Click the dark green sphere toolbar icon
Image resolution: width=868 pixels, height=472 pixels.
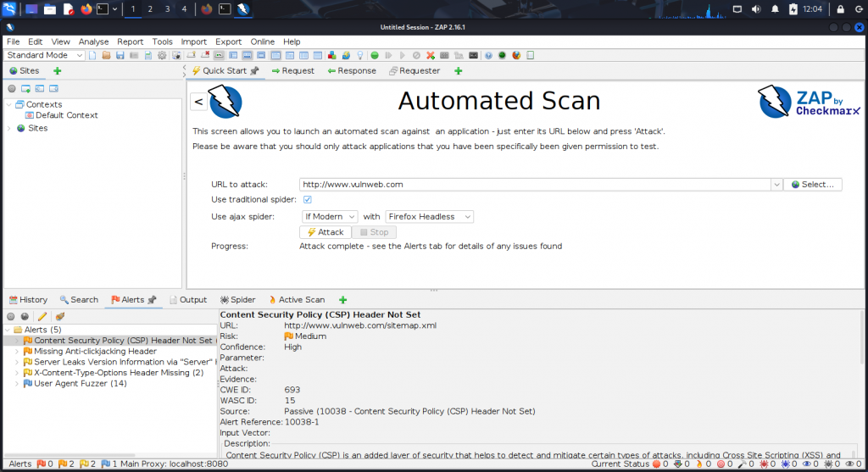coord(502,55)
